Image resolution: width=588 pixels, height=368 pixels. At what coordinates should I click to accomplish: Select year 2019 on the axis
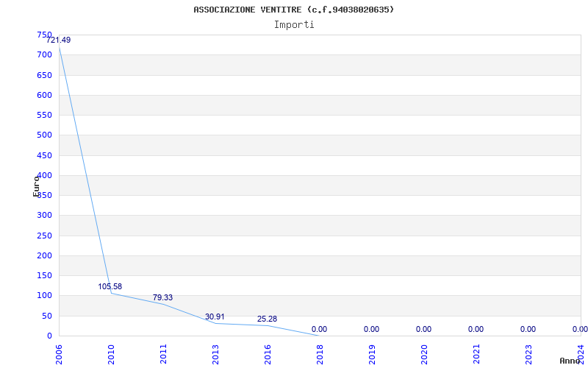point(372,355)
